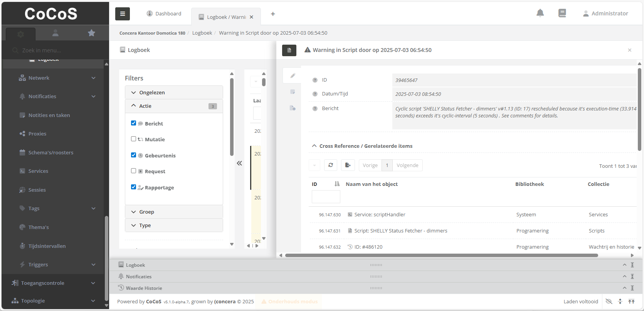Uncheck the Bericht filter checkbox
644x311 pixels.
click(x=133, y=123)
